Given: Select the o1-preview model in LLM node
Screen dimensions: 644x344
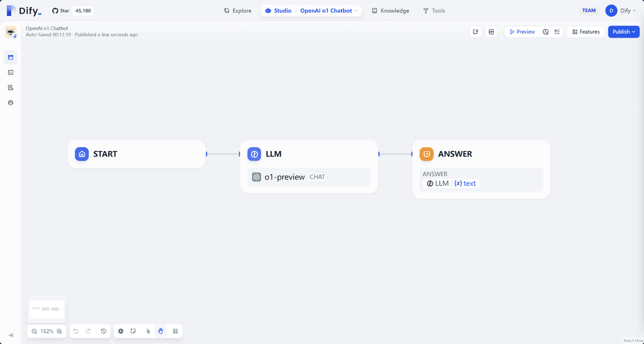Looking at the screenshot, I should point(285,177).
